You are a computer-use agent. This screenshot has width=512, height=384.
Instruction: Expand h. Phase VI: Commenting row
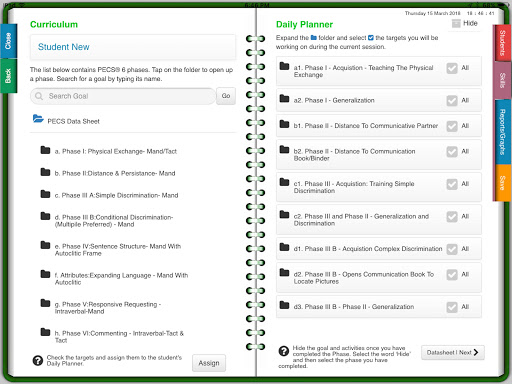point(119,337)
